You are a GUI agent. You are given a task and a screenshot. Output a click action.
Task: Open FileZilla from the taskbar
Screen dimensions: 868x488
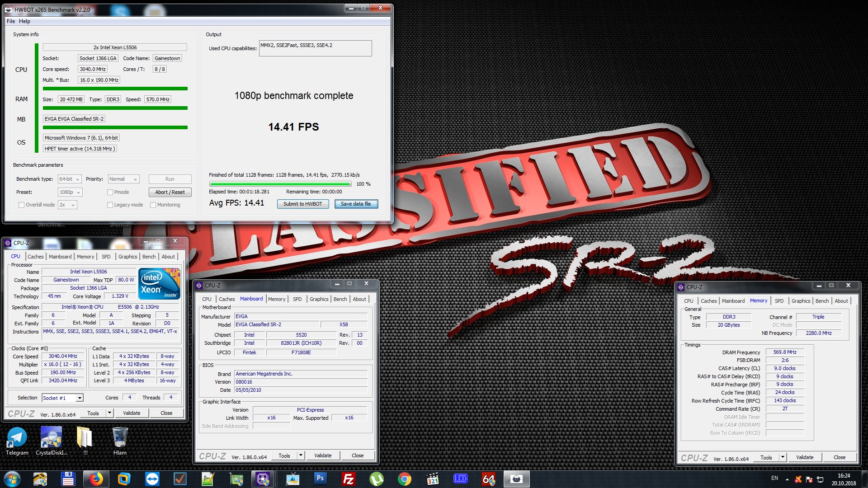(x=348, y=479)
